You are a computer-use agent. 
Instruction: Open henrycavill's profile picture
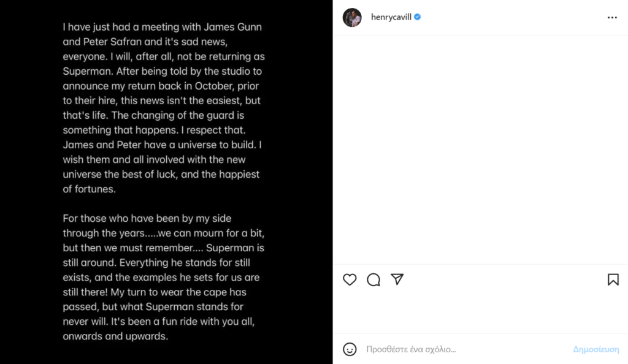click(x=352, y=18)
